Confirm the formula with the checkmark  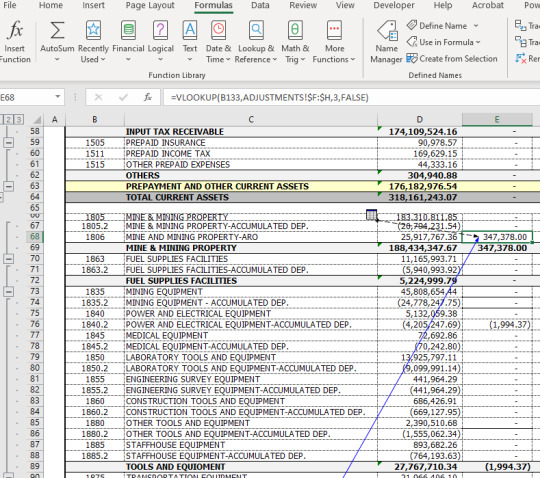(x=123, y=97)
